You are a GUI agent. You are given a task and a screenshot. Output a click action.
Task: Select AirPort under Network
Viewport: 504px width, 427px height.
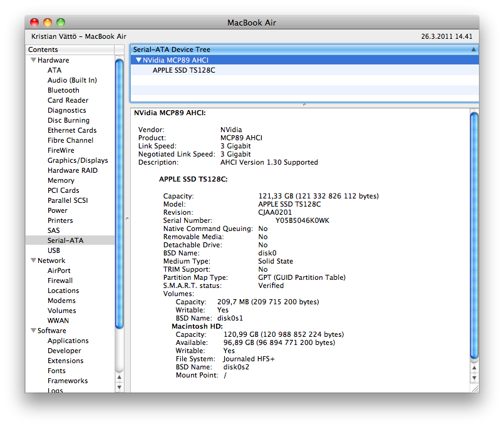pyautogui.click(x=59, y=270)
